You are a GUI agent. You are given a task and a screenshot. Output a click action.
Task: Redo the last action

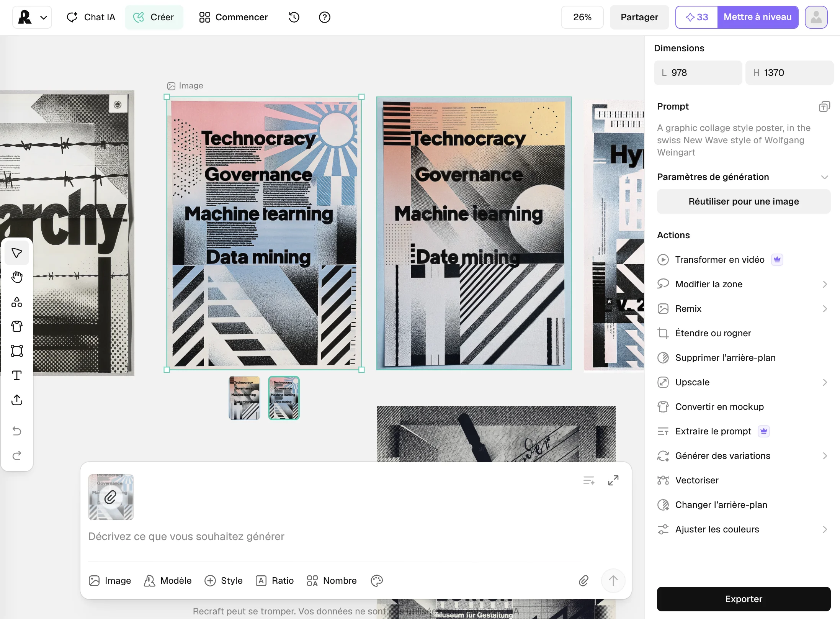[x=17, y=455]
